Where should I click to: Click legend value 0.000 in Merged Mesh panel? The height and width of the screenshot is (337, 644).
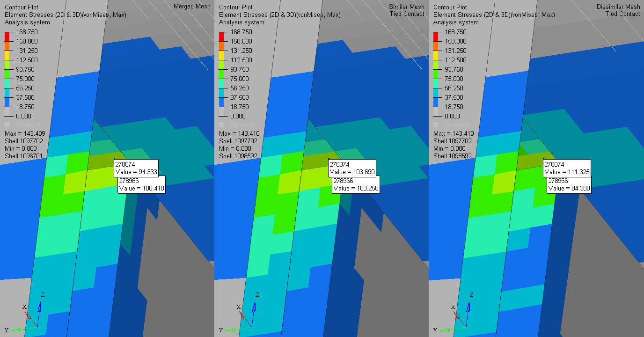pyautogui.click(x=23, y=116)
